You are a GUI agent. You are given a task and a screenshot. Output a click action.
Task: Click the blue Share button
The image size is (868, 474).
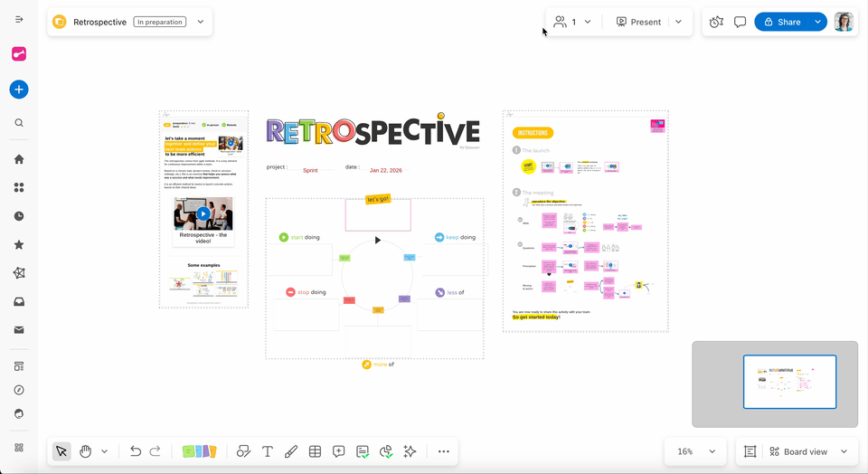(x=782, y=22)
